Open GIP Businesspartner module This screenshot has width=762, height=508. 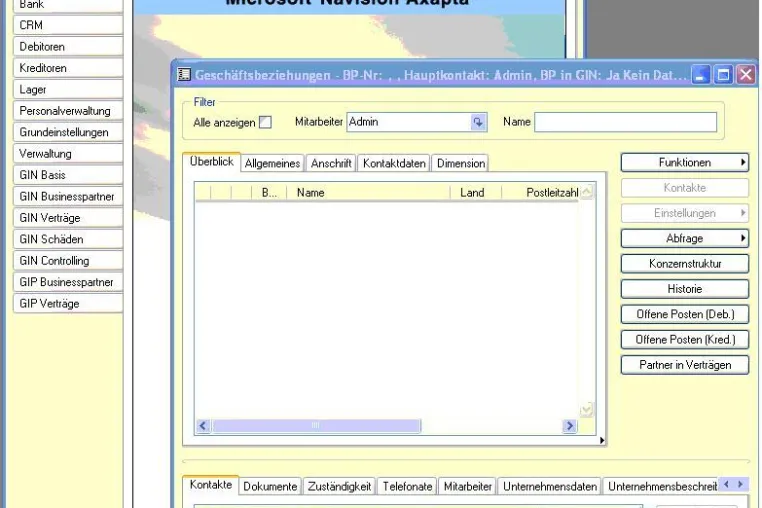pos(68,281)
